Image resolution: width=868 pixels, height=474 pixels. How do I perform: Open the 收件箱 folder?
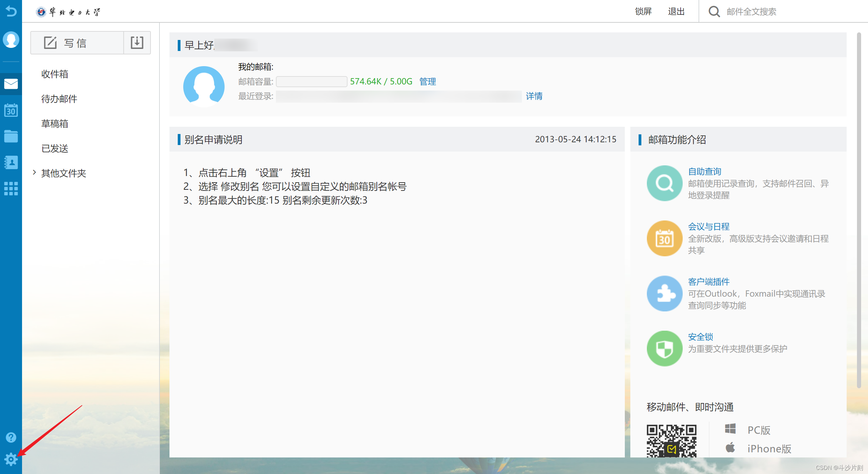point(54,74)
